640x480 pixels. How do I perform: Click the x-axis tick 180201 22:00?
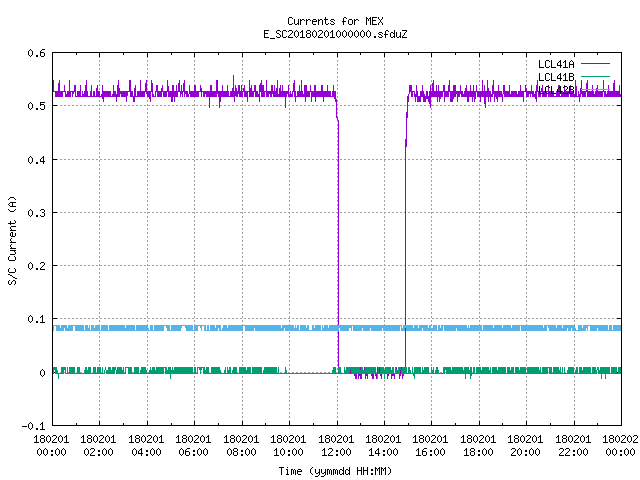[x=573, y=445]
